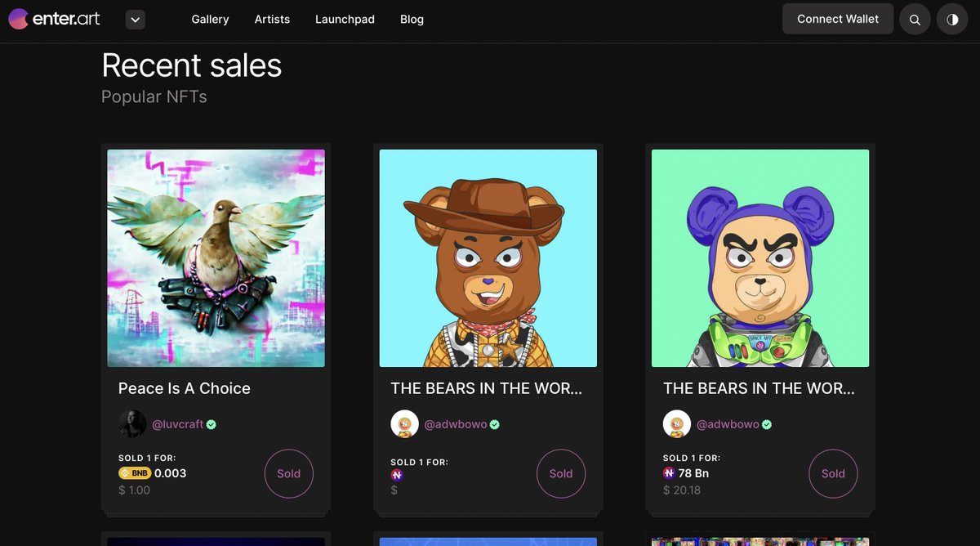Open the Gallery menu

(x=210, y=19)
